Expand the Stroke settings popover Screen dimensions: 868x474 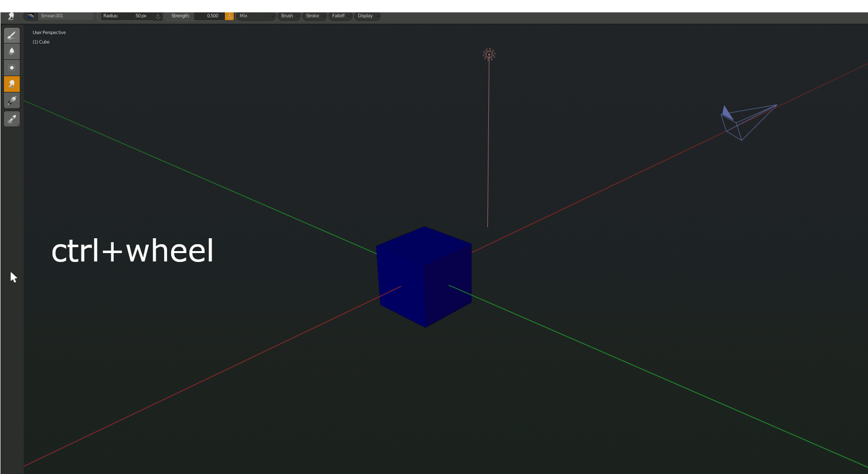tap(315, 16)
